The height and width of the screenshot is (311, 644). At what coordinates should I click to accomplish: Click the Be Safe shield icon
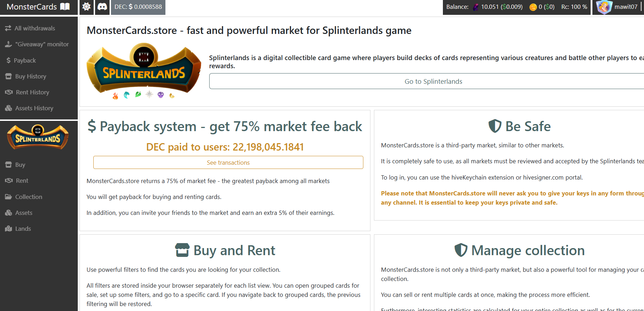(x=495, y=126)
